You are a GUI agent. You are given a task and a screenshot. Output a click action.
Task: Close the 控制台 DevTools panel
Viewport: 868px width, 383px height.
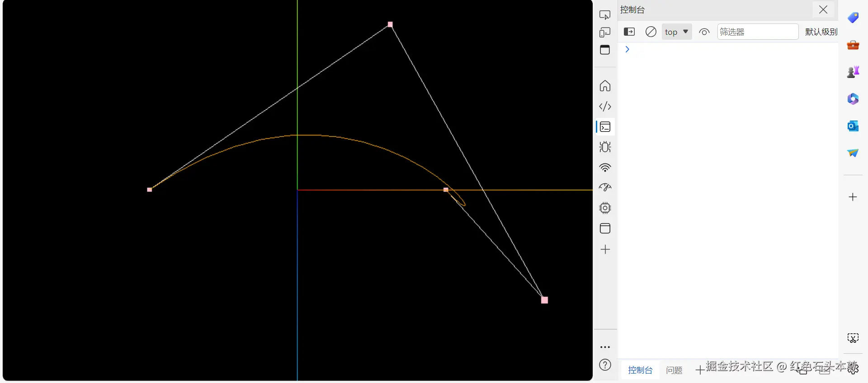(823, 9)
